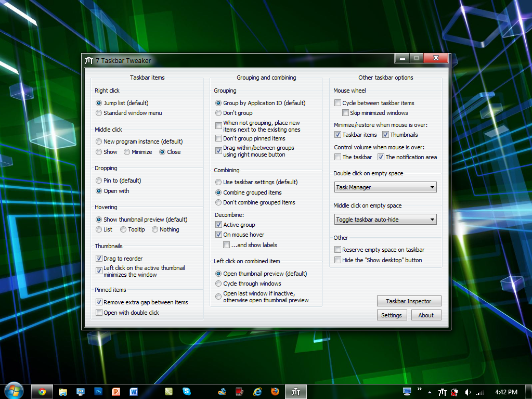Click the Taskbar Inspector button
The width and height of the screenshot is (532, 399).
(409, 301)
